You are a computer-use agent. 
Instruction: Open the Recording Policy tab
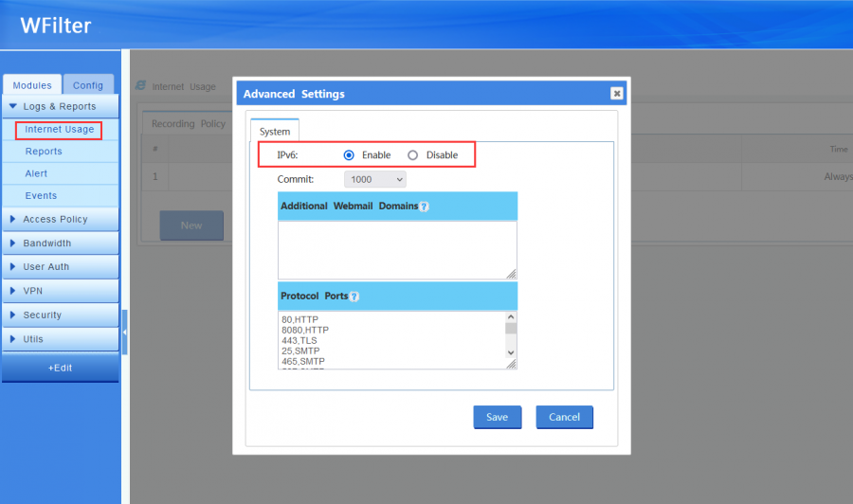coord(189,123)
